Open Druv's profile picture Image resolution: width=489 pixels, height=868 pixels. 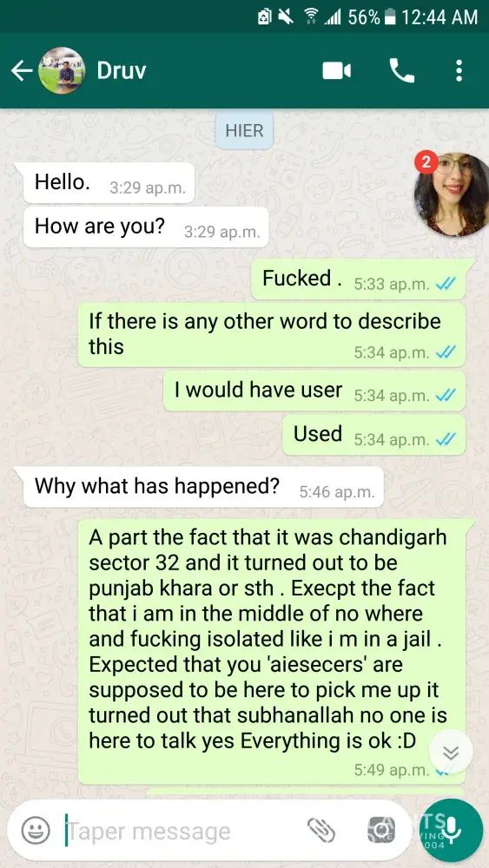pyautogui.click(x=62, y=71)
